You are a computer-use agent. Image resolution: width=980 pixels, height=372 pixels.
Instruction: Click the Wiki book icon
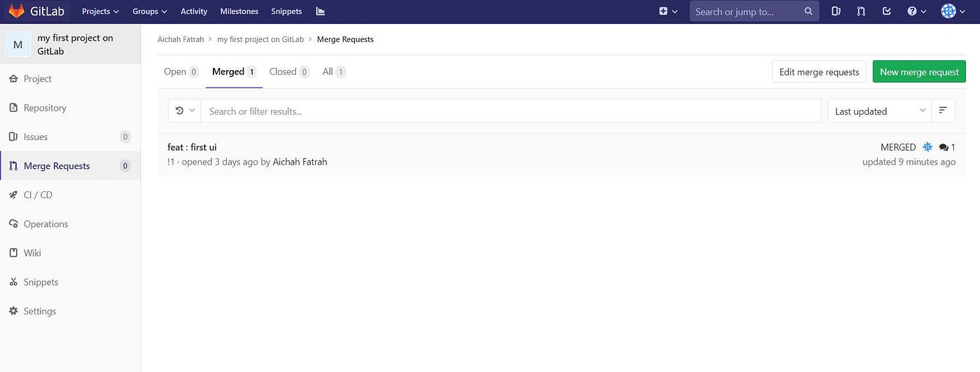click(x=13, y=253)
